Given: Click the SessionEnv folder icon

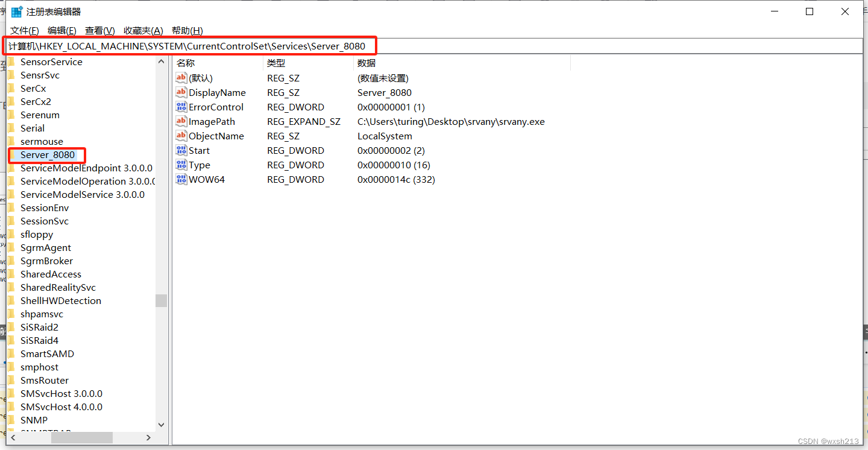Looking at the screenshot, I should coord(11,208).
